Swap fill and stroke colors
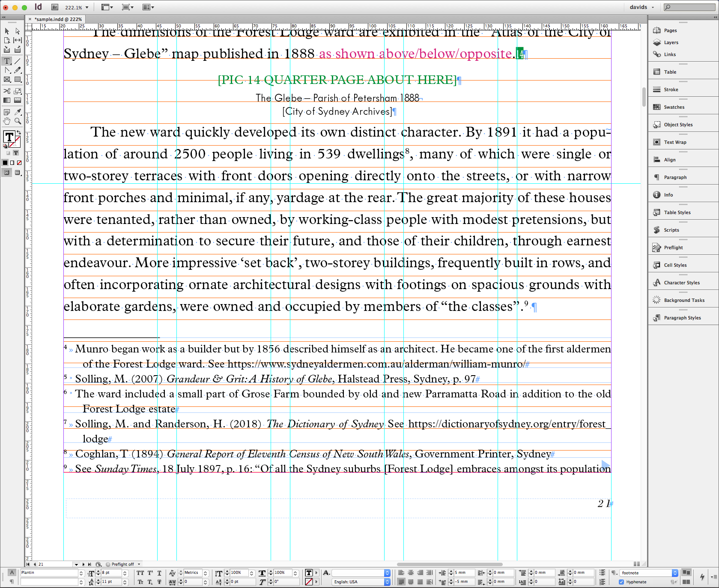 pos(19,133)
